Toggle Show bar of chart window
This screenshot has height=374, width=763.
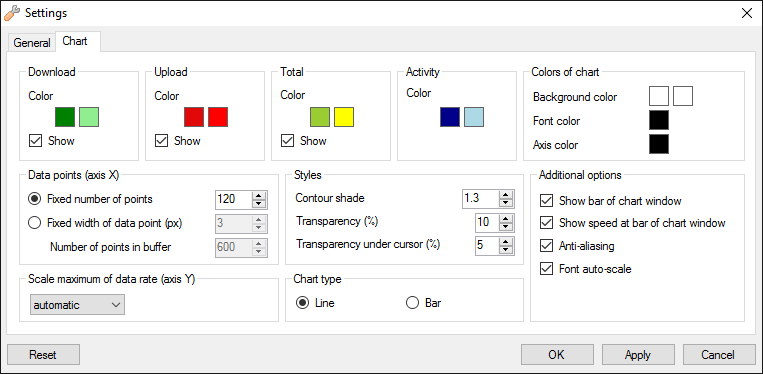tap(546, 201)
